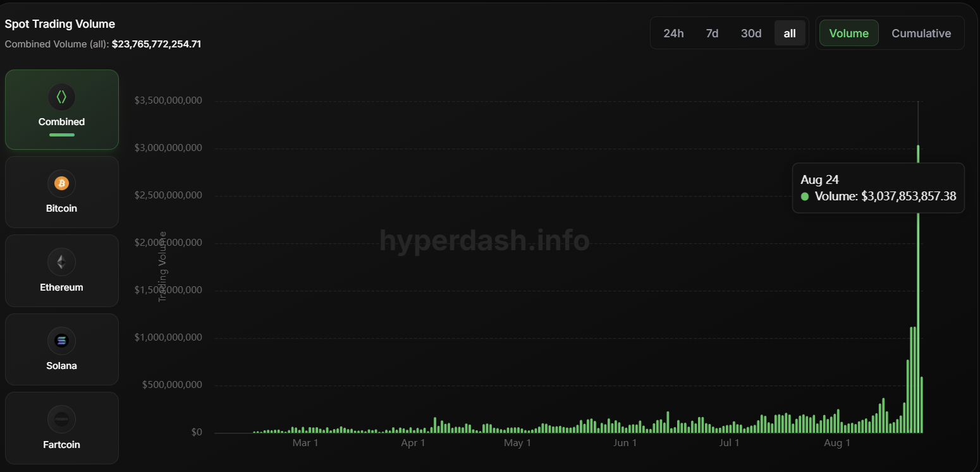
Task: Switch to Cumulative display mode
Action: coord(921,33)
